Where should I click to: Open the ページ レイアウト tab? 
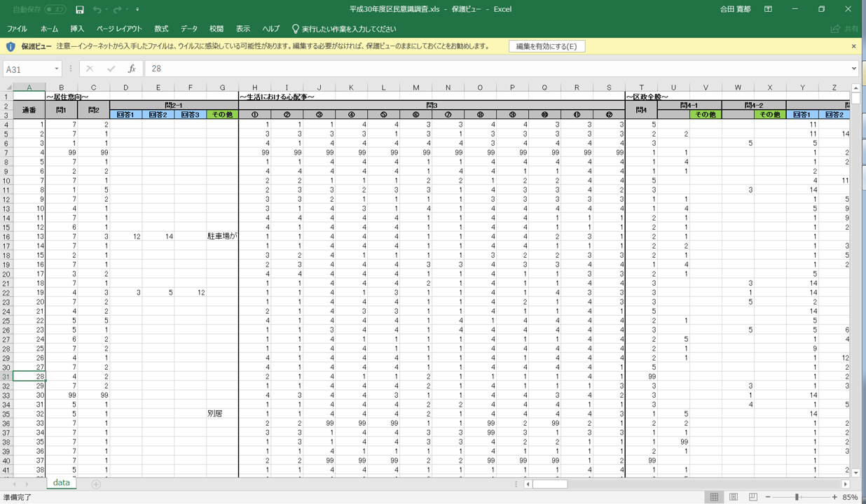click(x=119, y=29)
